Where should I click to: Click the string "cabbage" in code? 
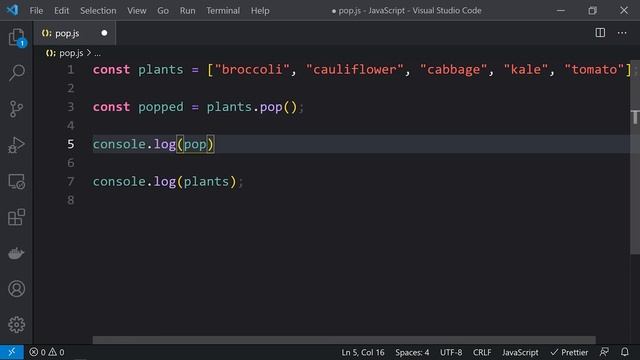tap(453, 69)
